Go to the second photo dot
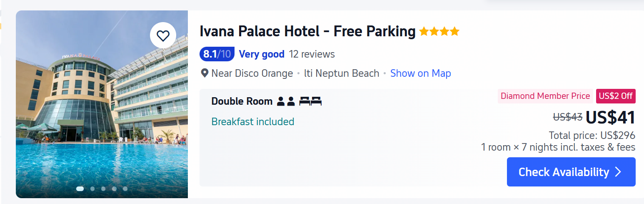 (x=92, y=189)
